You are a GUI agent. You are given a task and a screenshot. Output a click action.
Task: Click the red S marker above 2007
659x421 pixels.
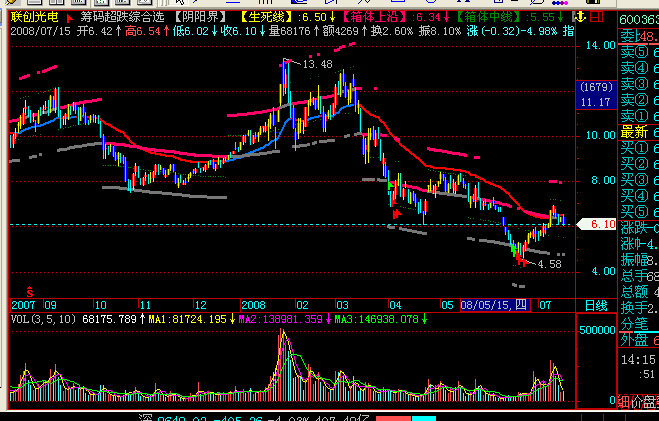click(x=29, y=292)
